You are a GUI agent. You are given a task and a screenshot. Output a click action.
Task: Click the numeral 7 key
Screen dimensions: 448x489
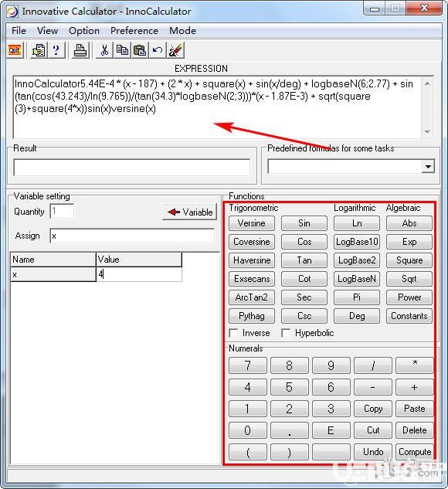pyautogui.click(x=248, y=365)
